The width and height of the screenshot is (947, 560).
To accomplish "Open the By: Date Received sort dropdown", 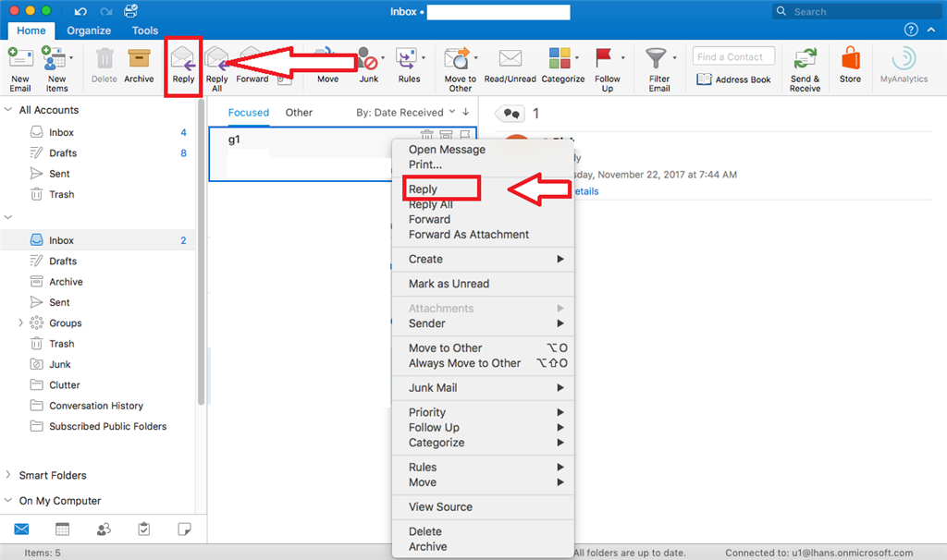I will click(x=405, y=112).
